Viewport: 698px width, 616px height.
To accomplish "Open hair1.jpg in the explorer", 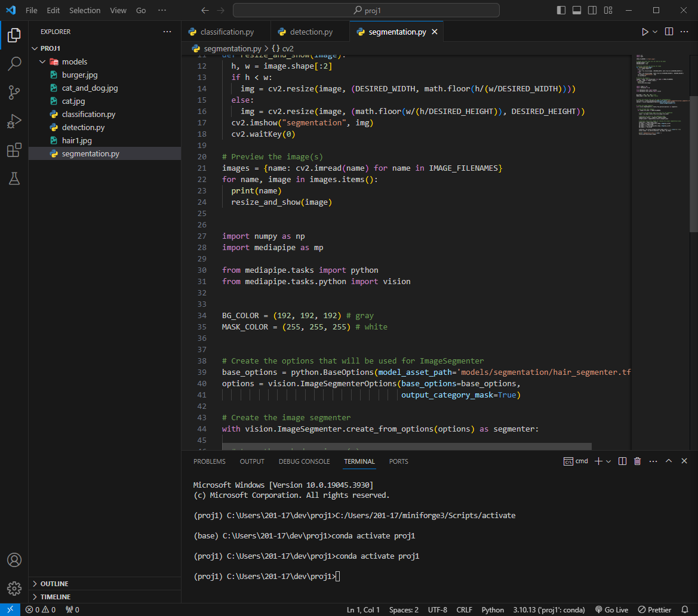I will click(x=105, y=141).
